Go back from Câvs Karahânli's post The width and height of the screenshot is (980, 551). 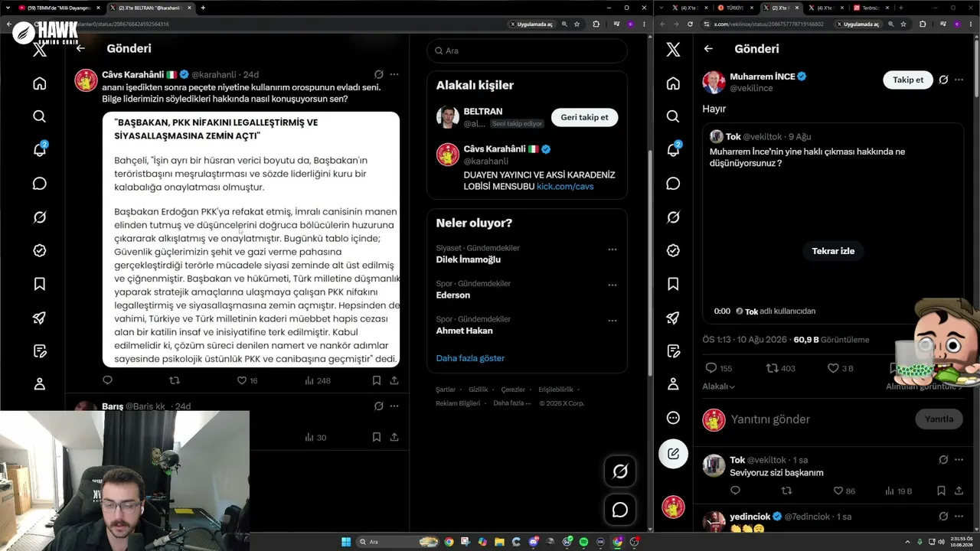(x=80, y=48)
